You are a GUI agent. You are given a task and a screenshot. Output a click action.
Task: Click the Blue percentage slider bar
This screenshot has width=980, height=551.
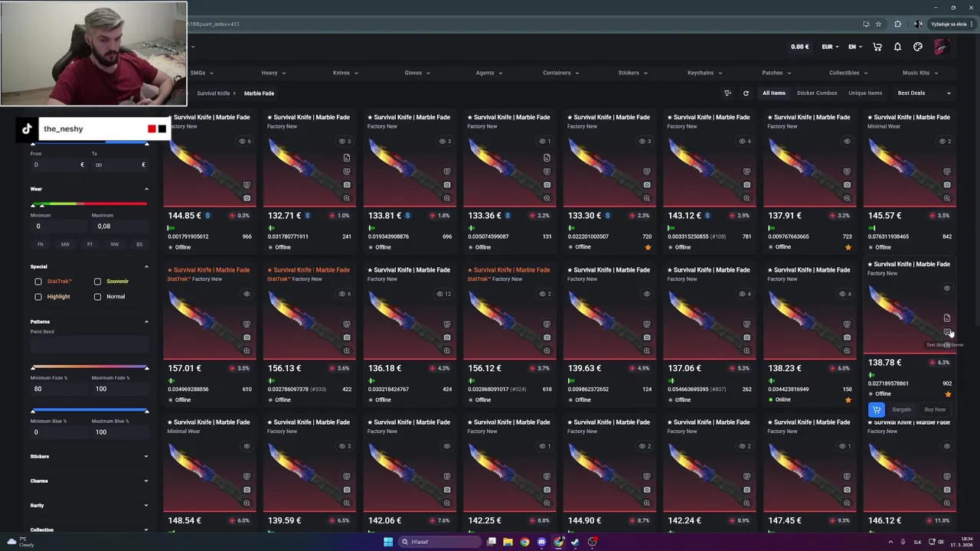[x=89, y=411]
